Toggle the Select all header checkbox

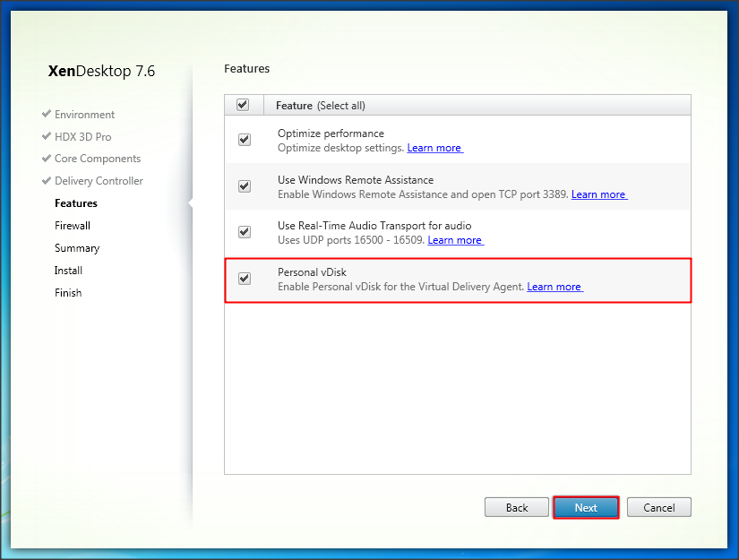tap(243, 106)
